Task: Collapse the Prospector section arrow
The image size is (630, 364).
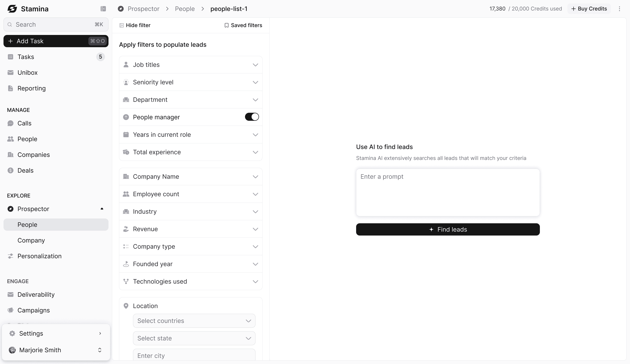Action: coord(102,209)
